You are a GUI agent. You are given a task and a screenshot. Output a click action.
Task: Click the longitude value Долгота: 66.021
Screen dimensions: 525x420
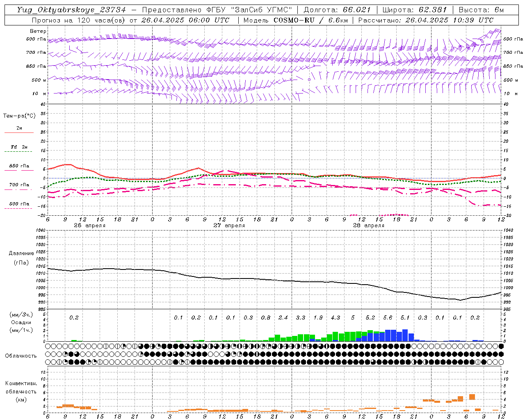tap(337, 10)
